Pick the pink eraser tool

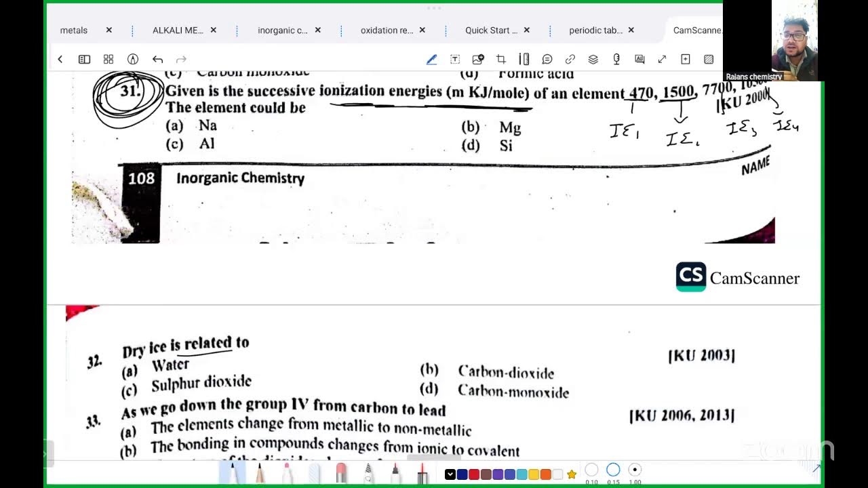point(341,472)
